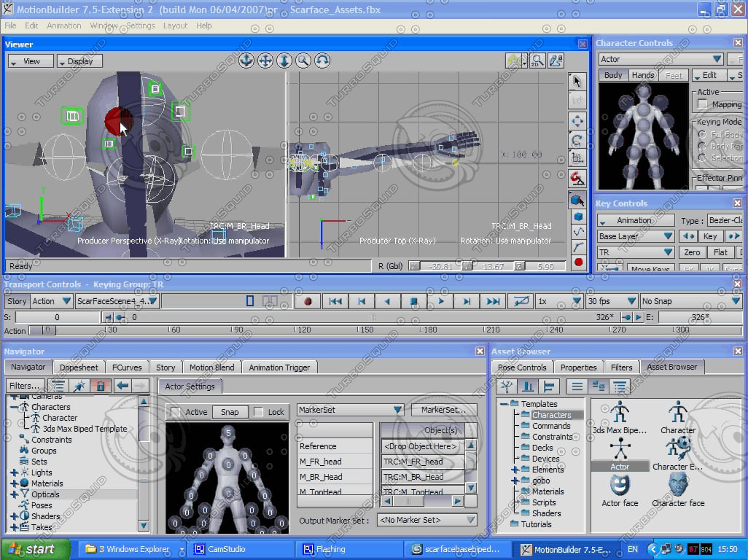Toggle single-pane viewer layout icon in Transport
This screenshot has width=748, height=560.
click(x=249, y=301)
